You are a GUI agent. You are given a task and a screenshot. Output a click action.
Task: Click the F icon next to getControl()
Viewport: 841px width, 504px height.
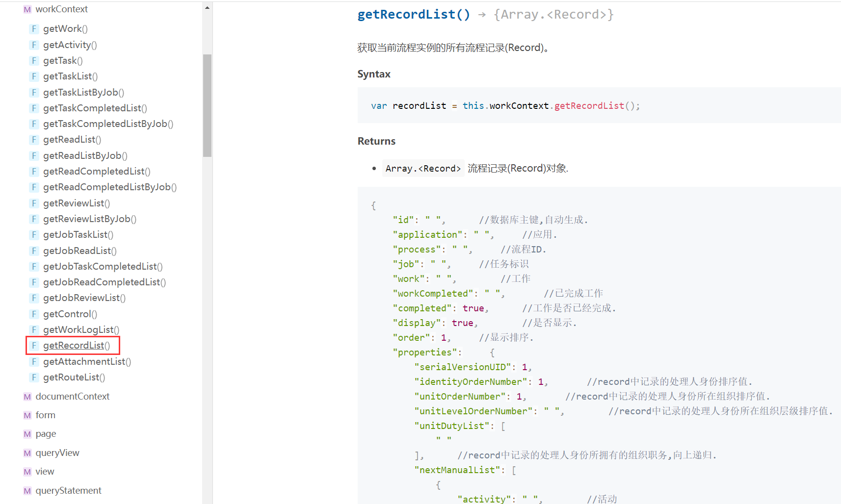34,314
